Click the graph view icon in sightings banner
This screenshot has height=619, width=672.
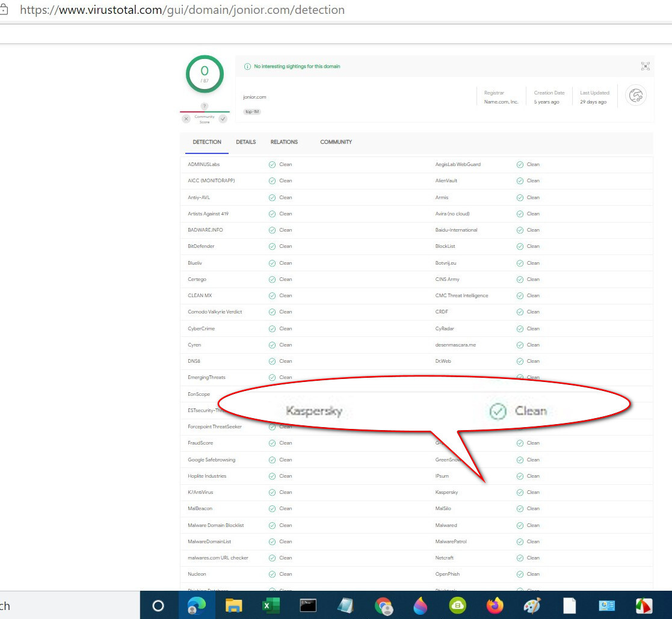(x=645, y=66)
